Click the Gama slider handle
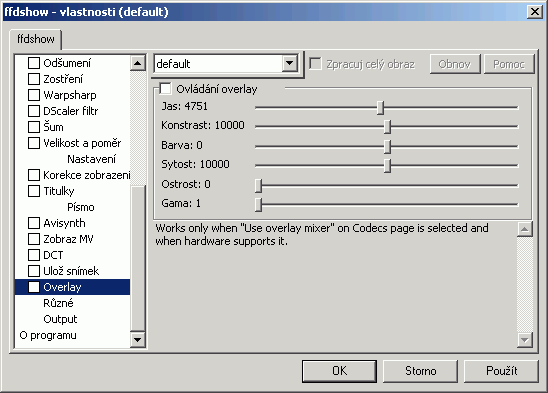This screenshot has width=548, height=393. (x=258, y=204)
